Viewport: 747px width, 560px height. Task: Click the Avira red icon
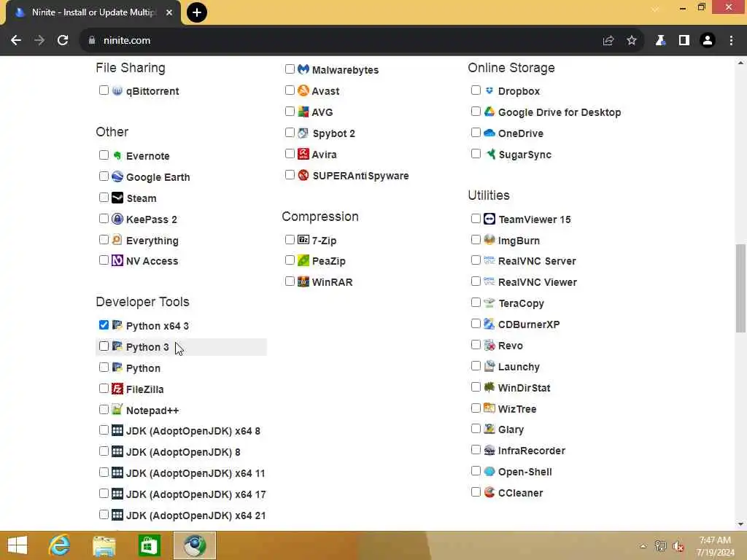coord(303,154)
